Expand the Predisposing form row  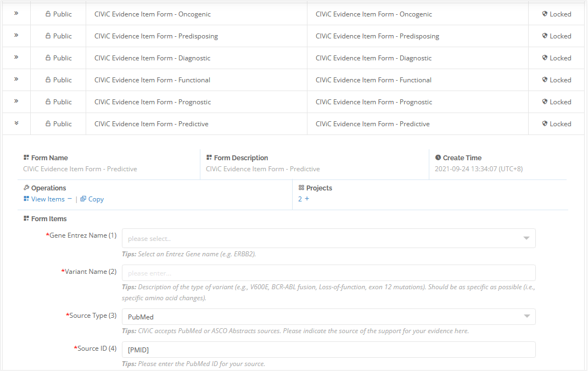(x=16, y=35)
